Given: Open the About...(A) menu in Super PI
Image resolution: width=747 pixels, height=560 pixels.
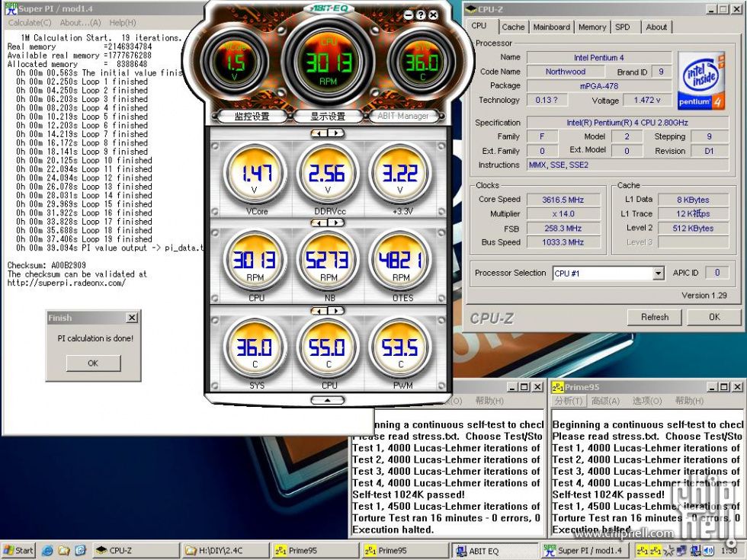Looking at the screenshot, I should pos(81,22).
